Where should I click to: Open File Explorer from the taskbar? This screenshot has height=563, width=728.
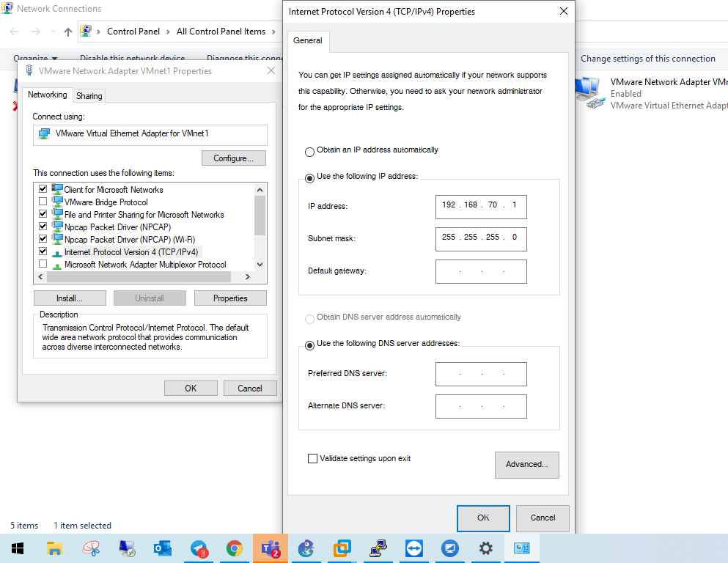click(54, 548)
